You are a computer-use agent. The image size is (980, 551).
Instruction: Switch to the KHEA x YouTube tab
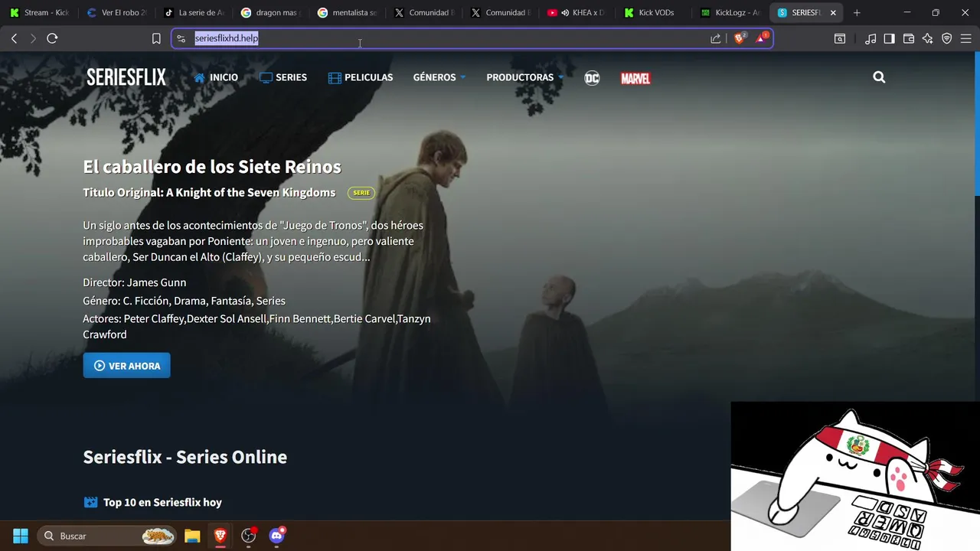point(576,12)
